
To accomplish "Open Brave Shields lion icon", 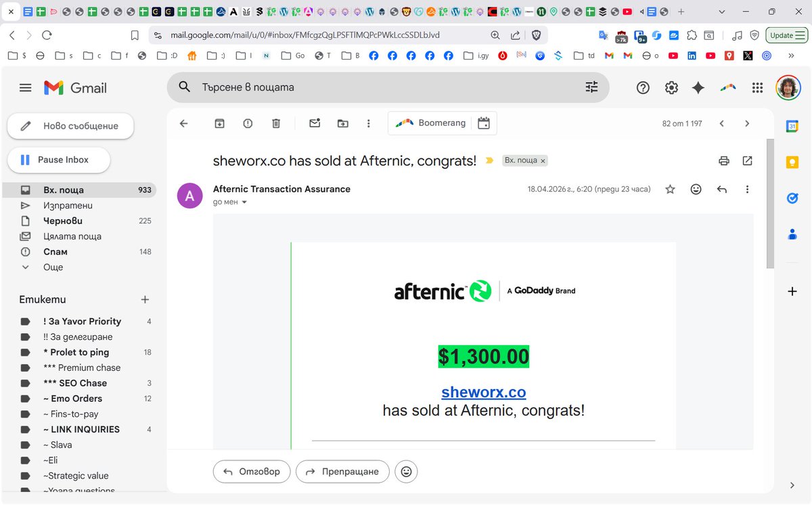I will 537,35.
